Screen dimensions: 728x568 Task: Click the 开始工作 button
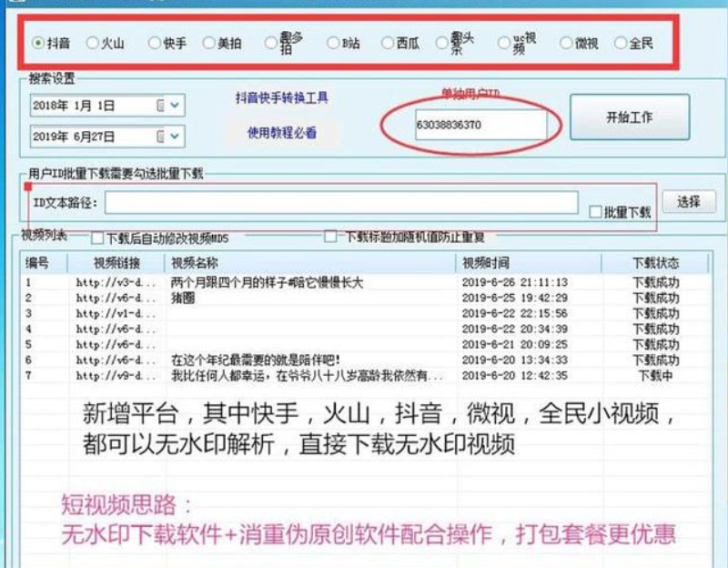point(630,117)
